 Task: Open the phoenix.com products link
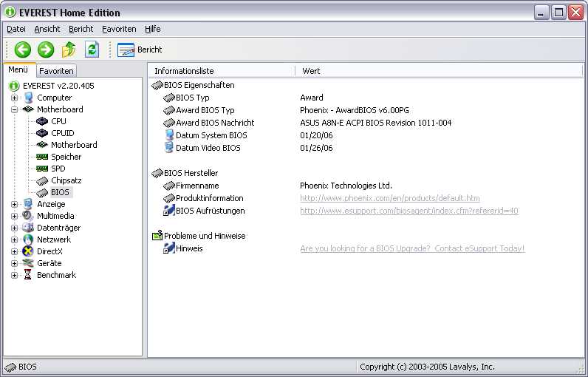coord(389,198)
